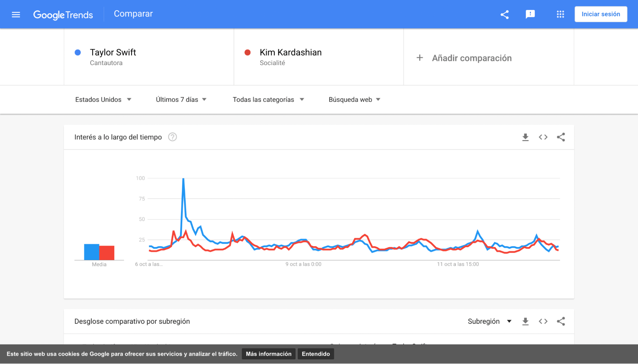The width and height of the screenshot is (638, 364).
Task: Expand the Estados Unidos region dropdown
Action: point(103,100)
